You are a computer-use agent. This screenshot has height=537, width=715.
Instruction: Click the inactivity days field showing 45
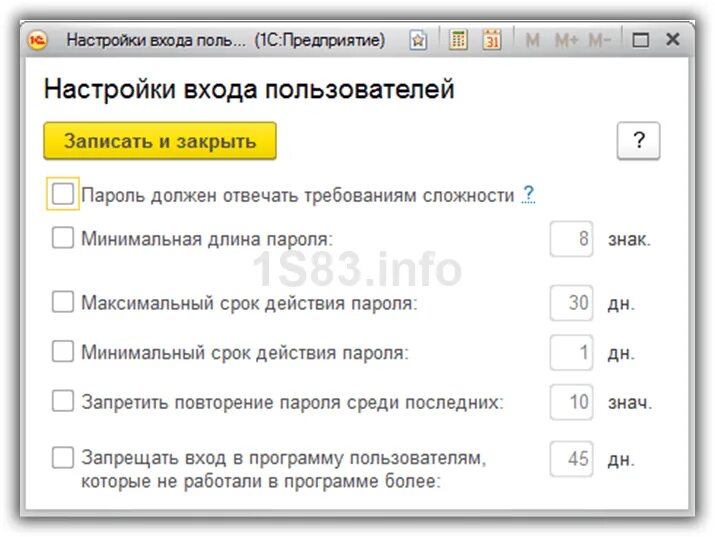pos(571,459)
